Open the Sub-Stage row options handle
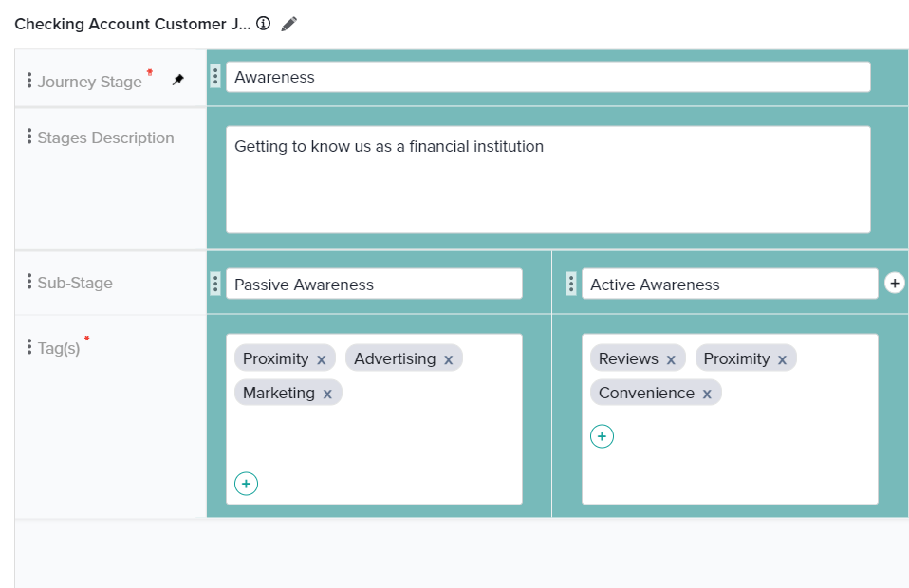909x588 pixels. click(29, 283)
